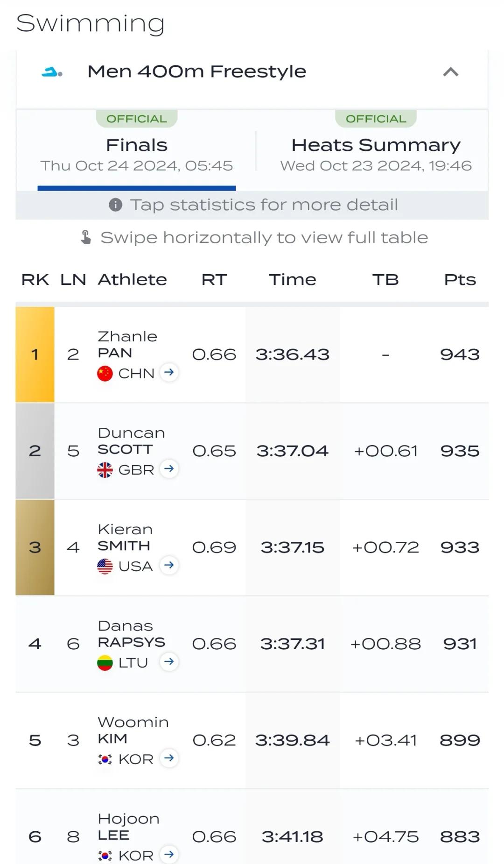Viewport: 504px width, 864px height.
Task: Click the China flag next to CHN
Action: tap(105, 373)
